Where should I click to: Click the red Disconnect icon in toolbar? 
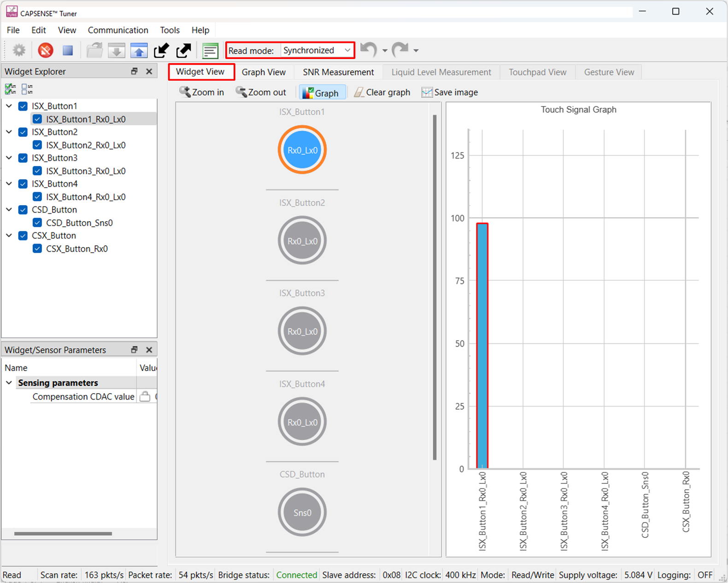[x=46, y=50]
